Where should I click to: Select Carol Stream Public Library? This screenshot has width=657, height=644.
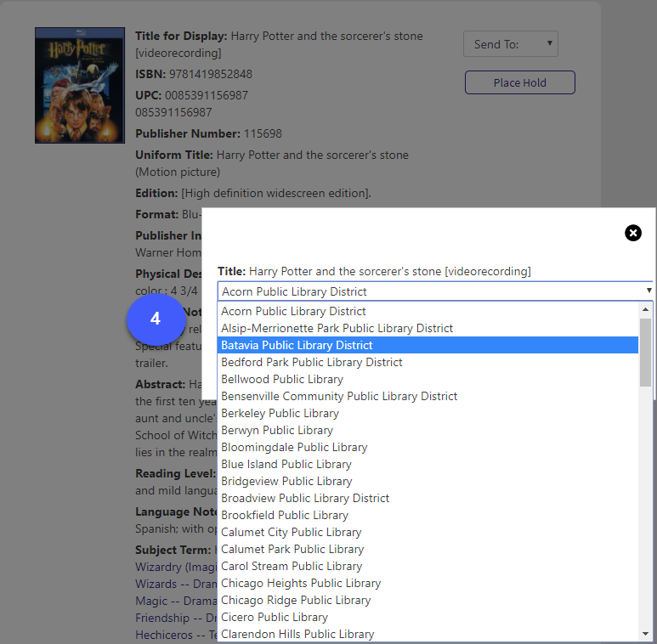click(428, 566)
